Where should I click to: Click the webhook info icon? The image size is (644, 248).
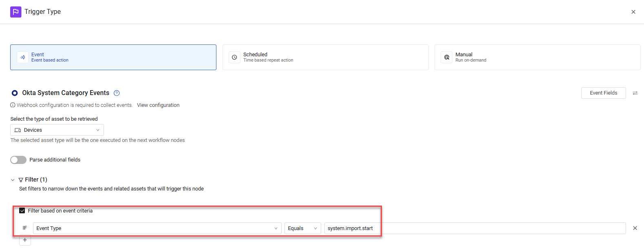13,105
